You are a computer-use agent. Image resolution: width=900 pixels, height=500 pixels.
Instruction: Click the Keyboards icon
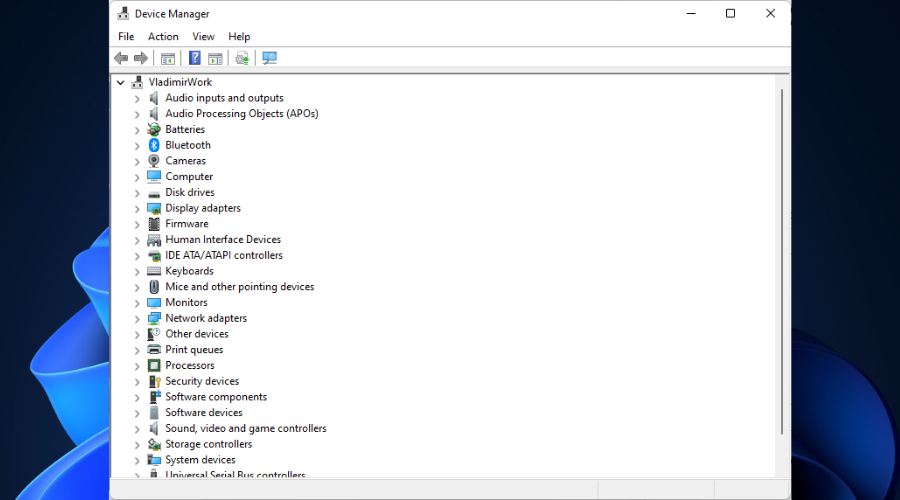pyautogui.click(x=154, y=271)
